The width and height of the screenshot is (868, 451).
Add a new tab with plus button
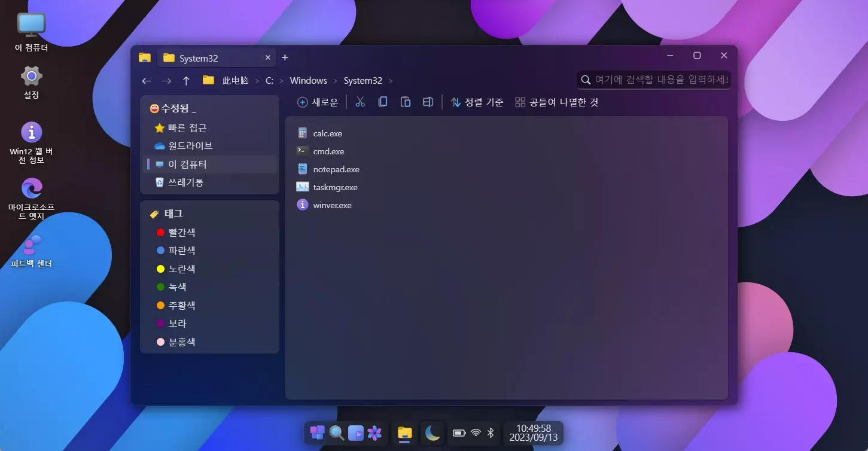point(285,57)
